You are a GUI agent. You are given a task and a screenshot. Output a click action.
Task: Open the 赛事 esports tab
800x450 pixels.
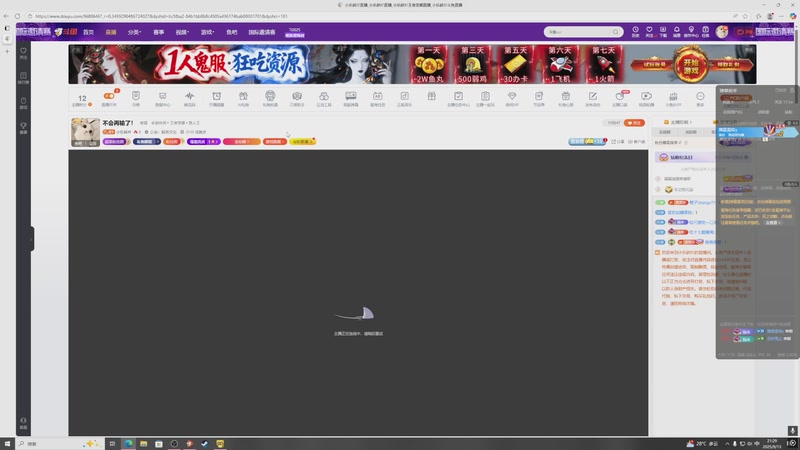pyautogui.click(x=159, y=32)
